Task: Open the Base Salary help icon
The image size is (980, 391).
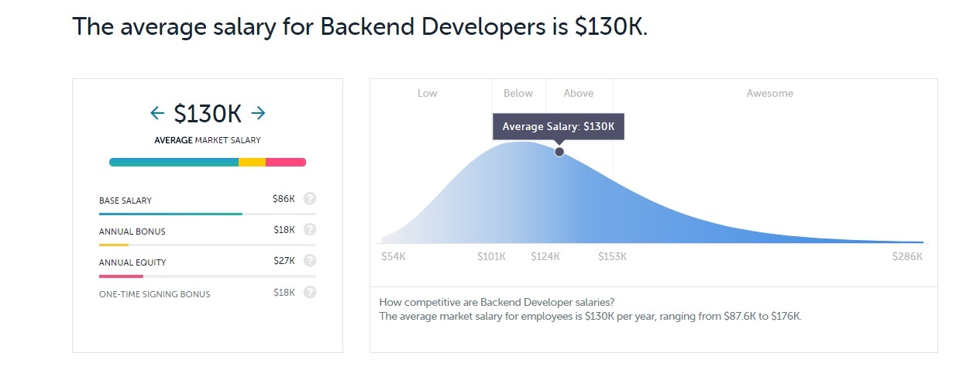Action: (310, 199)
